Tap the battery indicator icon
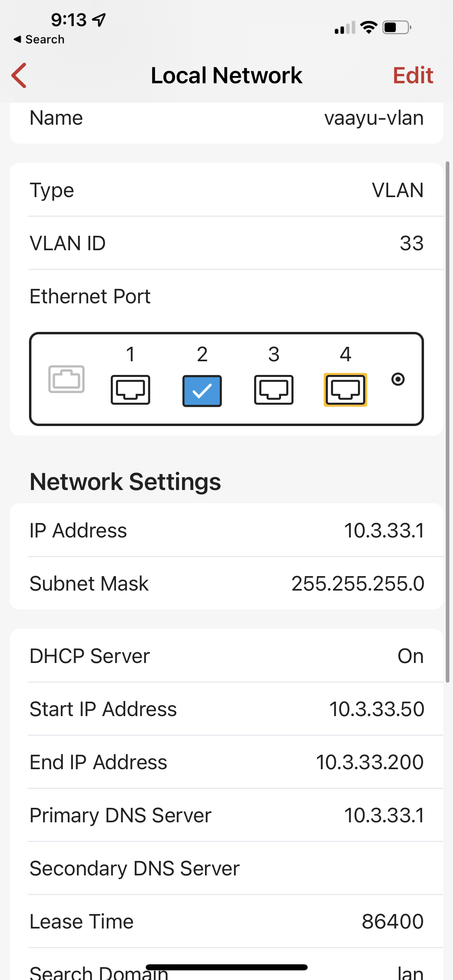The image size is (453, 980). coord(396,27)
